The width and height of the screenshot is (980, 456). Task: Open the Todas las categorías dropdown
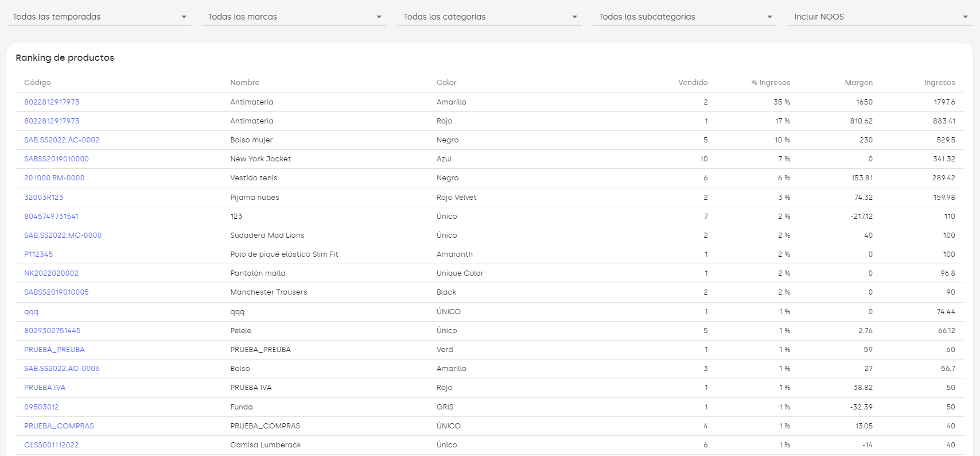(489, 17)
